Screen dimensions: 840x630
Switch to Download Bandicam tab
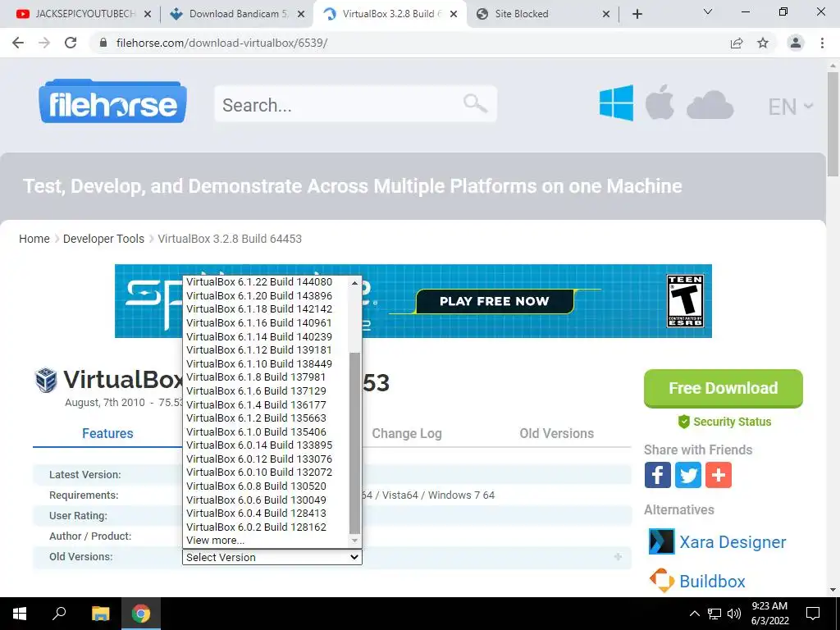point(237,14)
